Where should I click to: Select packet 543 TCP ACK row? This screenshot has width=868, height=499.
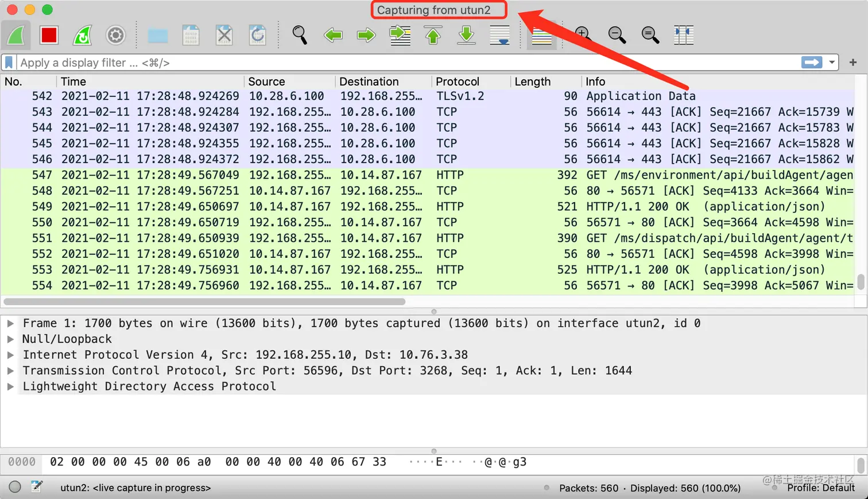coord(427,112)
